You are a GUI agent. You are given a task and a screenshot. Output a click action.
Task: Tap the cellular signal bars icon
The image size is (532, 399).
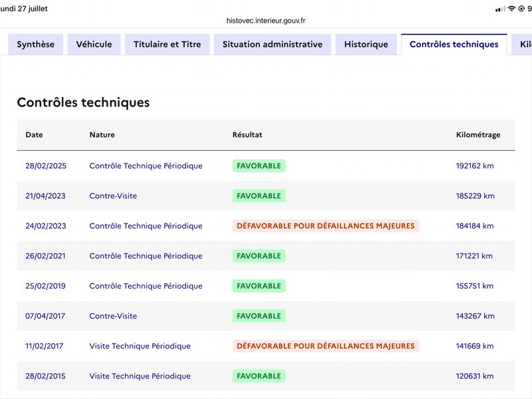click(500, 9)
